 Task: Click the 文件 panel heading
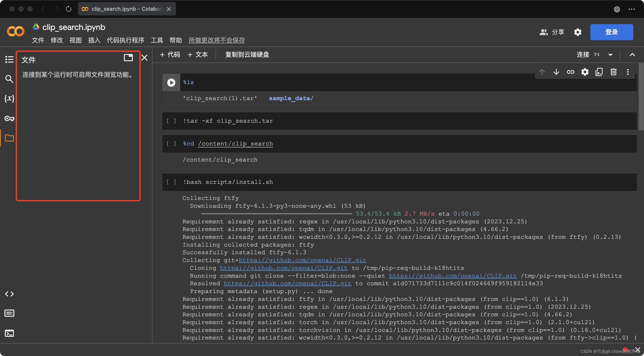pyautogui.click(x=28, y=60)
